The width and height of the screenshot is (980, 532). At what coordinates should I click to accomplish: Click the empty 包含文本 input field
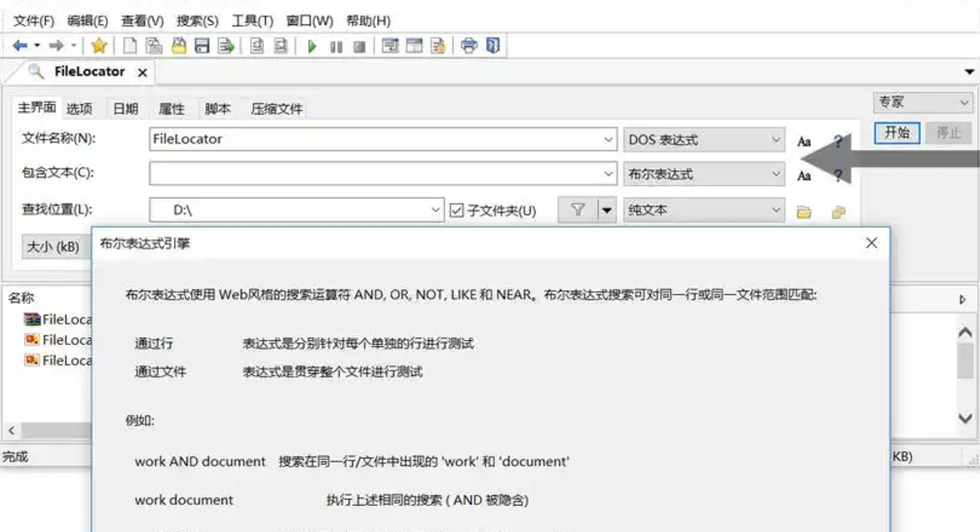point(383,173)
